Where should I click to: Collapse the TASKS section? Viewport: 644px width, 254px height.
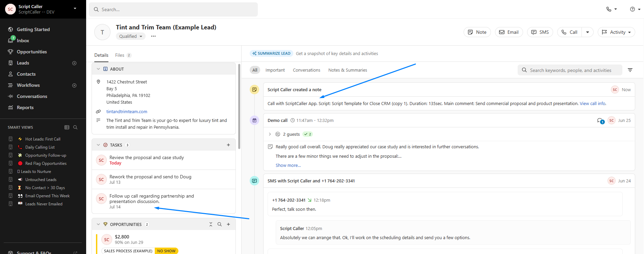[98, 145]
